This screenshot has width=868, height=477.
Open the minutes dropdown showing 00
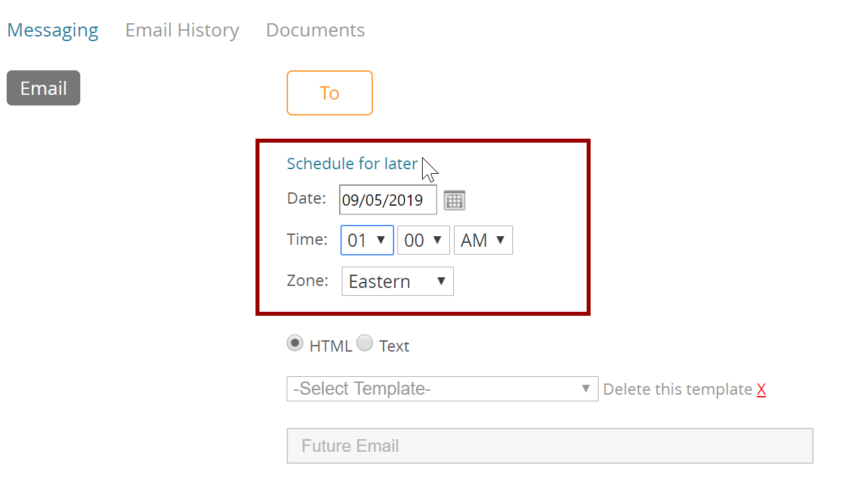(423, 240)
